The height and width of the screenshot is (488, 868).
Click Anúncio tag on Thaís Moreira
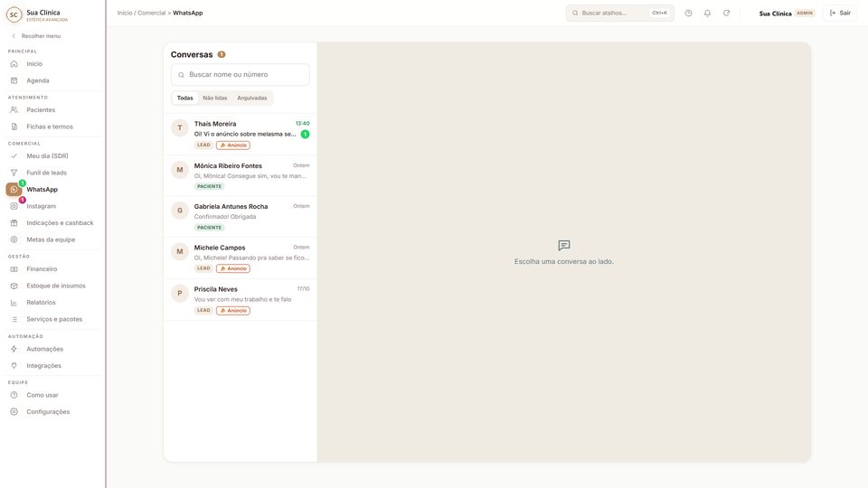233,145
